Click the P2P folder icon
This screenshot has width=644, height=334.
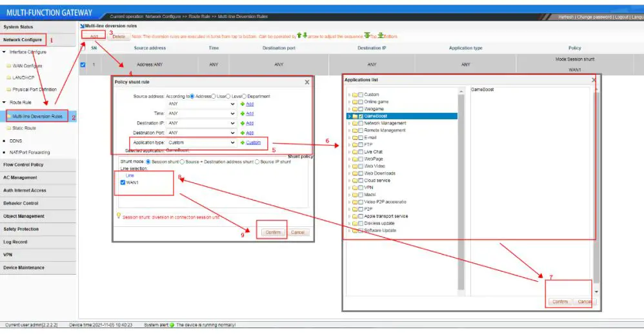click(x=355, y=209)
